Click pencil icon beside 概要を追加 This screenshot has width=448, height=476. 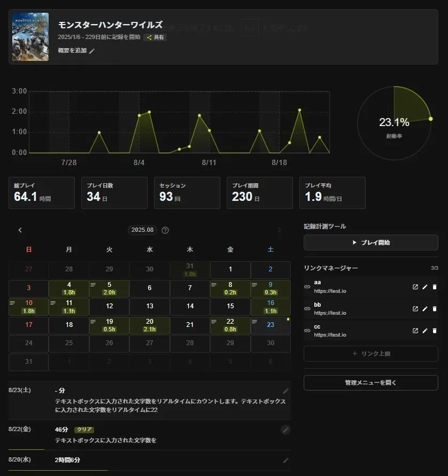[92, 51]
